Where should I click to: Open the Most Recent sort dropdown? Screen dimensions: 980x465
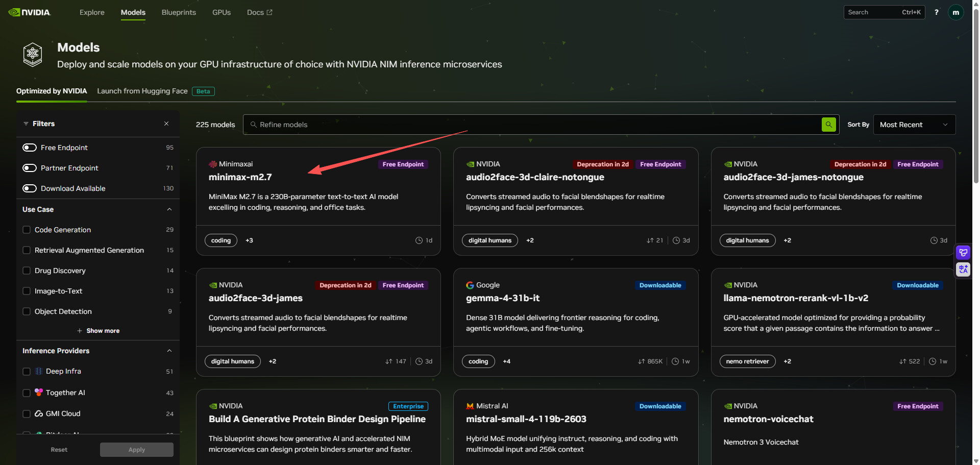pyautogui.click(x=914, y=125)
